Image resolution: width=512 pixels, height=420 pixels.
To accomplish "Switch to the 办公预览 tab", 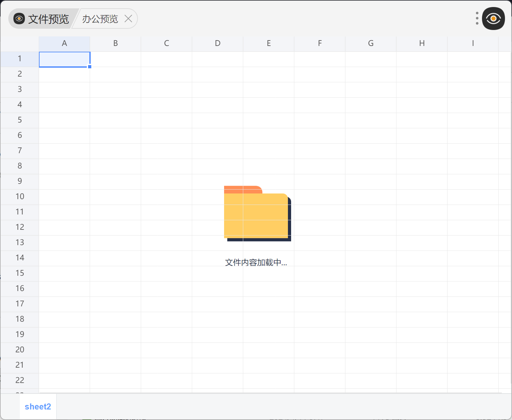I will pos(100,19).
